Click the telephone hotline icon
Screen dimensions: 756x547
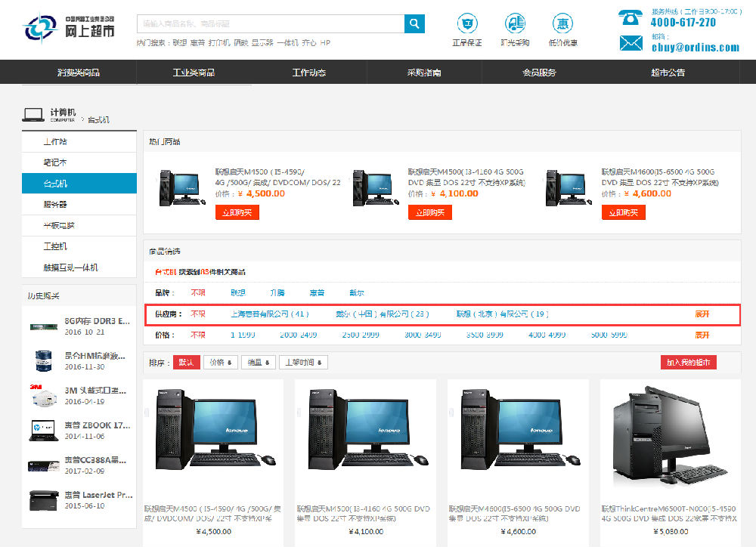[631, 18]
